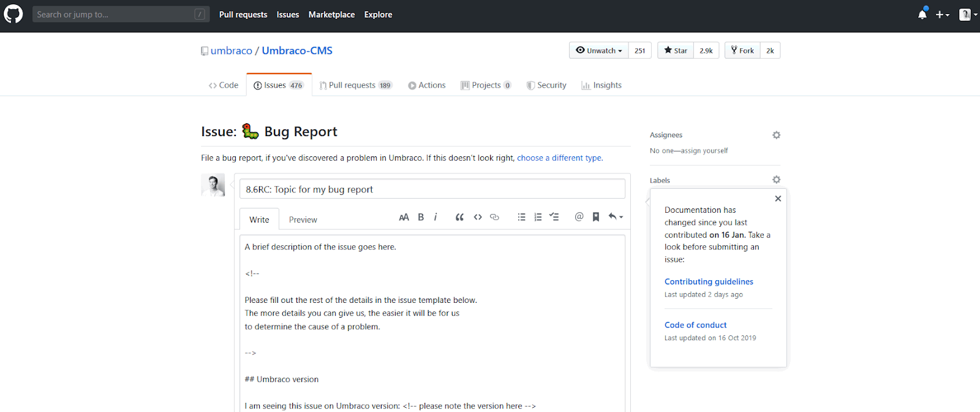Open the Unwatch dropdown button
This screenshot has height=412, width=980.
[599, 50]
